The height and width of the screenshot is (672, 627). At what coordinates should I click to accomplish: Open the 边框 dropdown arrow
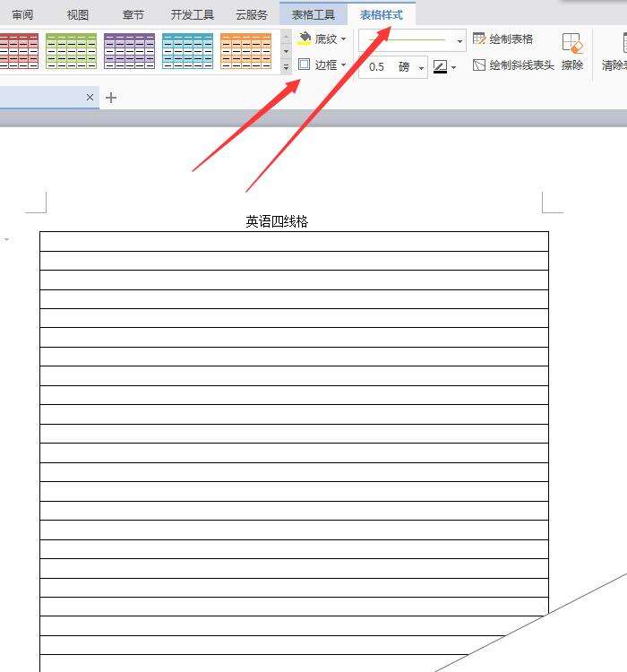[343, 65]
